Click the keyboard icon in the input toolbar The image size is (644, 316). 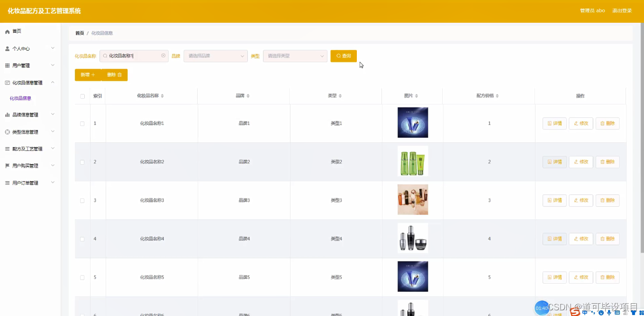[x=617, y=312]
